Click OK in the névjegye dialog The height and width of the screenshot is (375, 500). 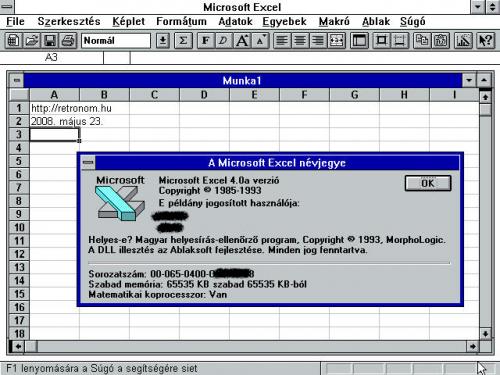coord(428,183)
